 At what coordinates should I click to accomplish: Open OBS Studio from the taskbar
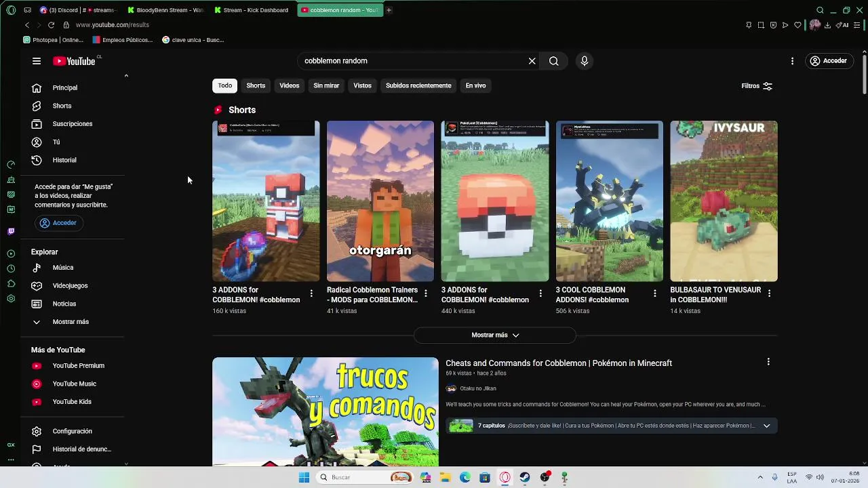tap(545, 477)
